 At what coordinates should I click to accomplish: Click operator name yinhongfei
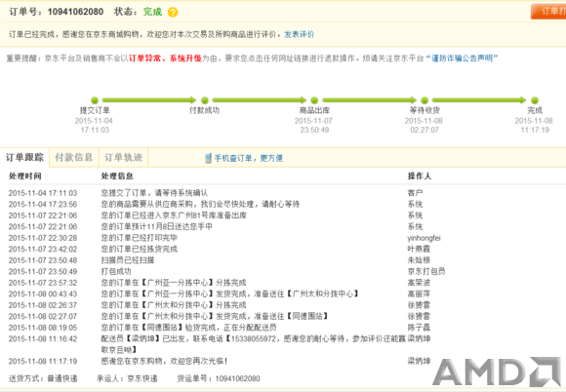click(x=424, y=238)
